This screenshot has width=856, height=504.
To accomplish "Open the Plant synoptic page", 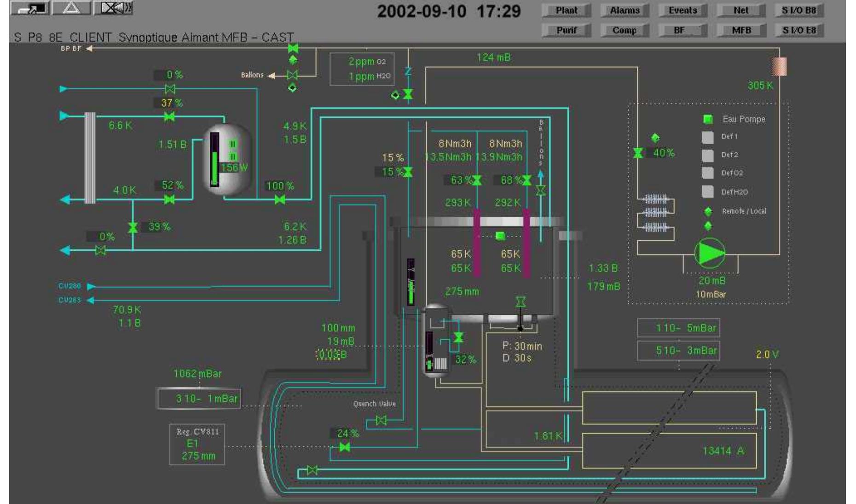I will [567, 11].
